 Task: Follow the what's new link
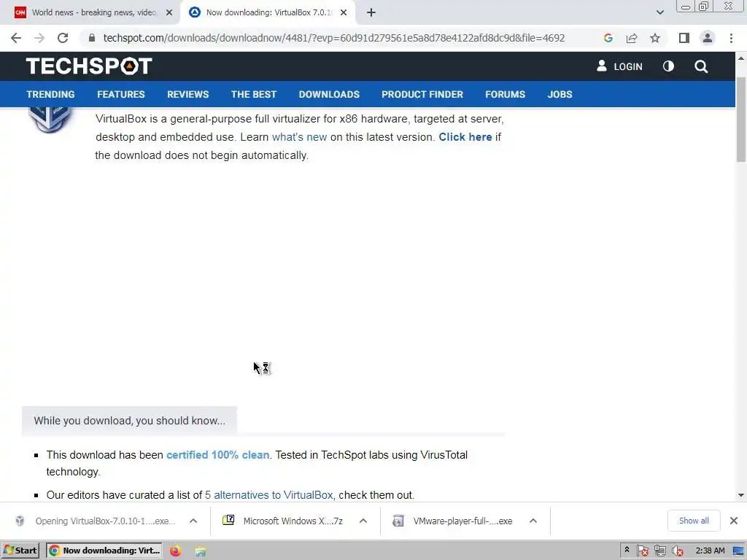click(x=299, y=137)
